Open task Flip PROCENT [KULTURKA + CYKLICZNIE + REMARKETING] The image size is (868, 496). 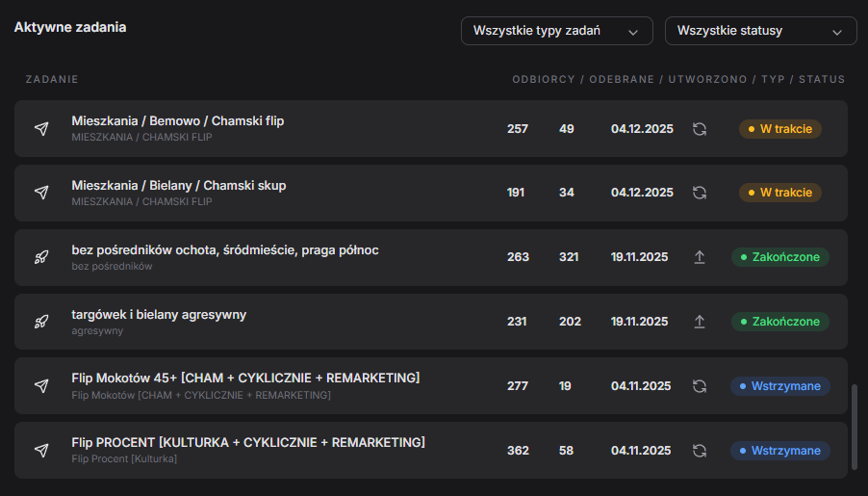(x=248, y=442)
